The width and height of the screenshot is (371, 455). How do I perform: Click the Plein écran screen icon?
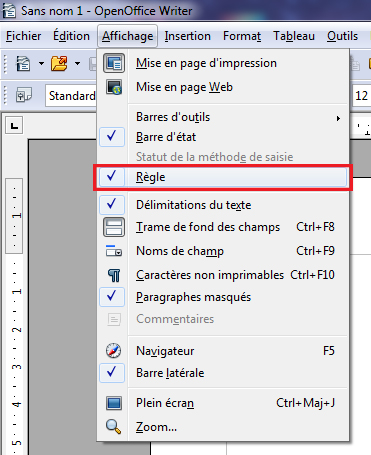(x=114, y=403)
